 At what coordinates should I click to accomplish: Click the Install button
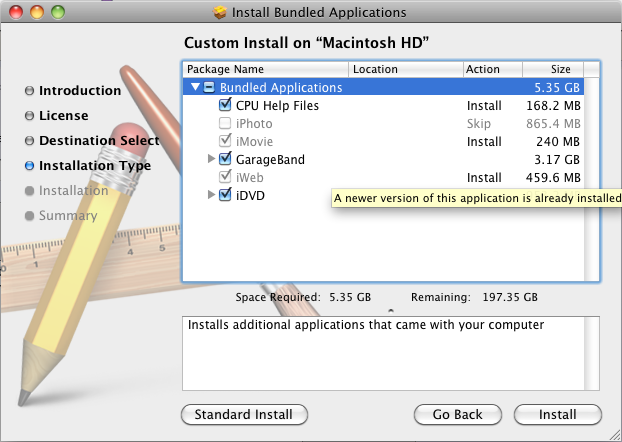click(557, 415)
